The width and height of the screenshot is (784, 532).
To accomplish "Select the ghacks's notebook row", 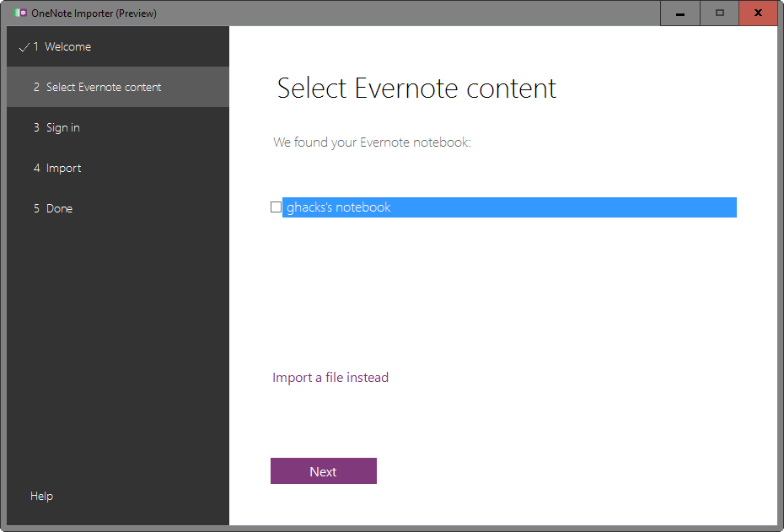I will 509,207.
